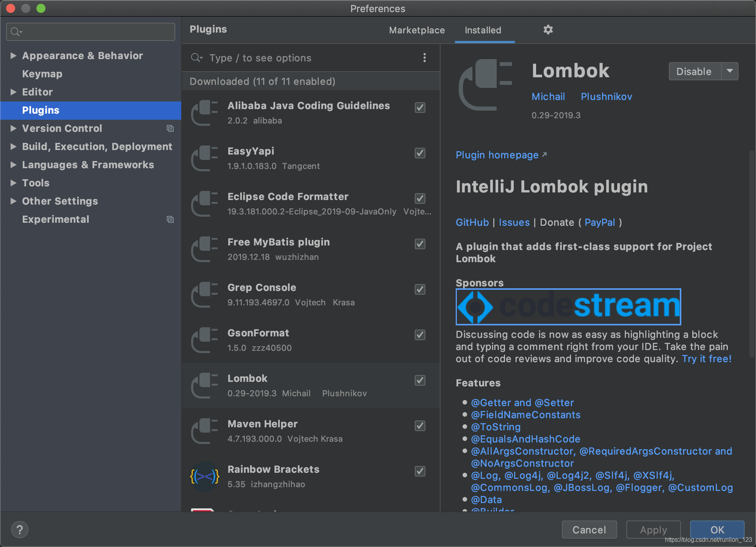Viewport: 756px width, 547px height.
Task: Click the Free MyBatis plugin icon
Action: tap(205, 249)
